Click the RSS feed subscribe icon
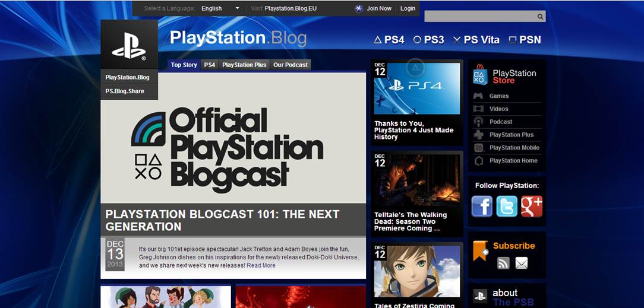 click(503, 263)
